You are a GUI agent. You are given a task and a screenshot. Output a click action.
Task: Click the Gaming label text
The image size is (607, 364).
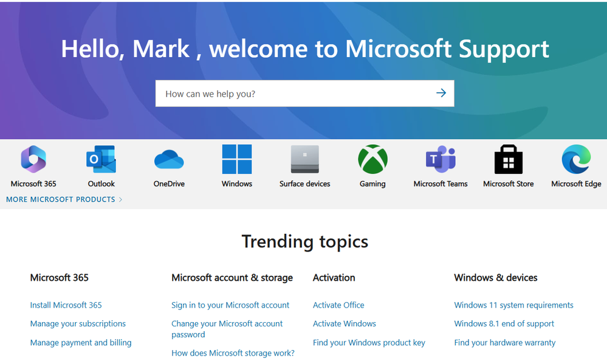tap(372, 184)
